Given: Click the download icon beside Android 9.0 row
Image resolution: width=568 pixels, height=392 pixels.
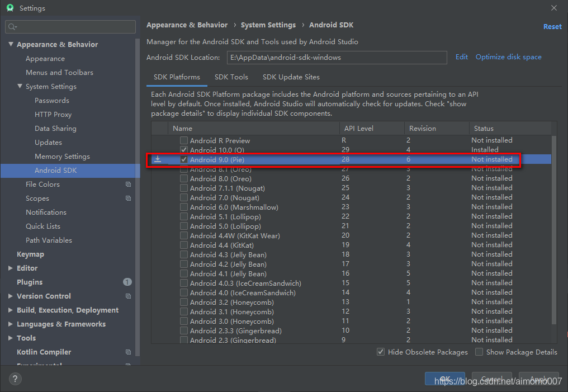Looking at the screenshot, I should tap(158, 159).
